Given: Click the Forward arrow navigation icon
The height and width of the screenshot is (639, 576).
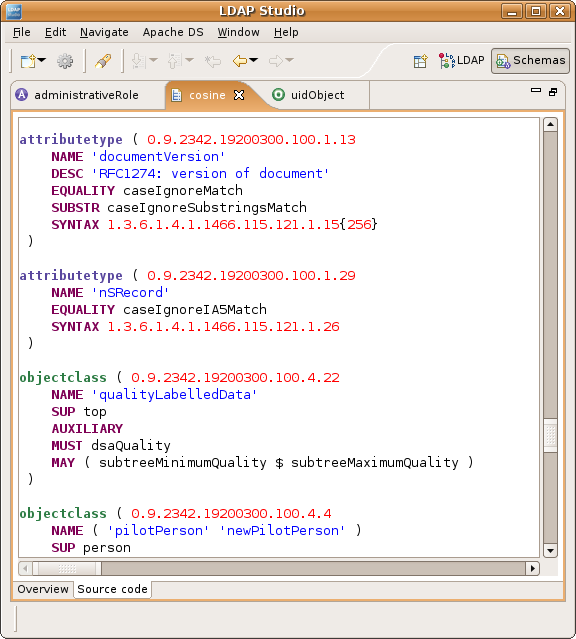Looking at the screenshot, I should pos(276,61).
